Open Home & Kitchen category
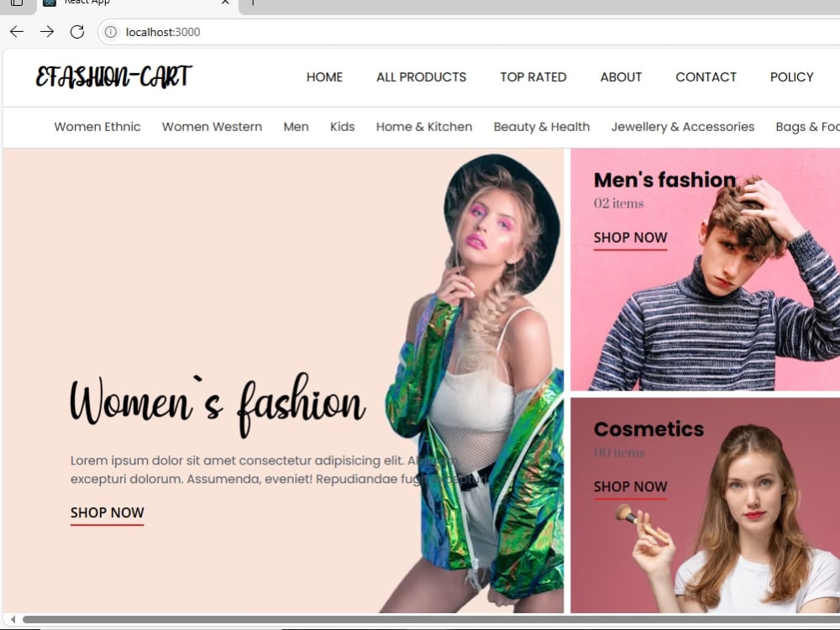The image size is (840, 630). click(x=424, y=127)
